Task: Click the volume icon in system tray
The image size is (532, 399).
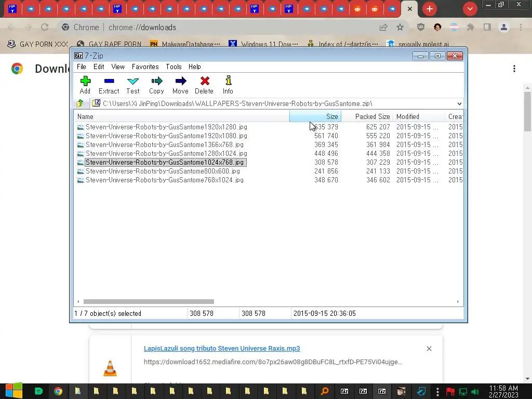Action: tap(475, 392)
